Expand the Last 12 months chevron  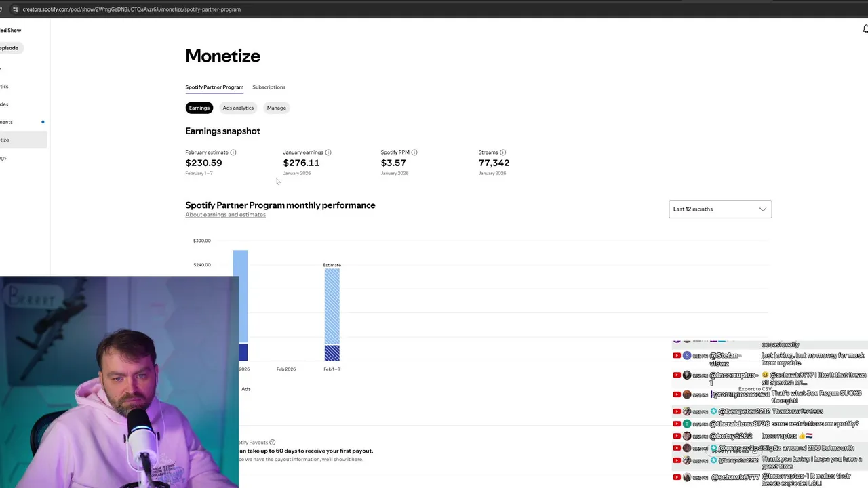763,209
